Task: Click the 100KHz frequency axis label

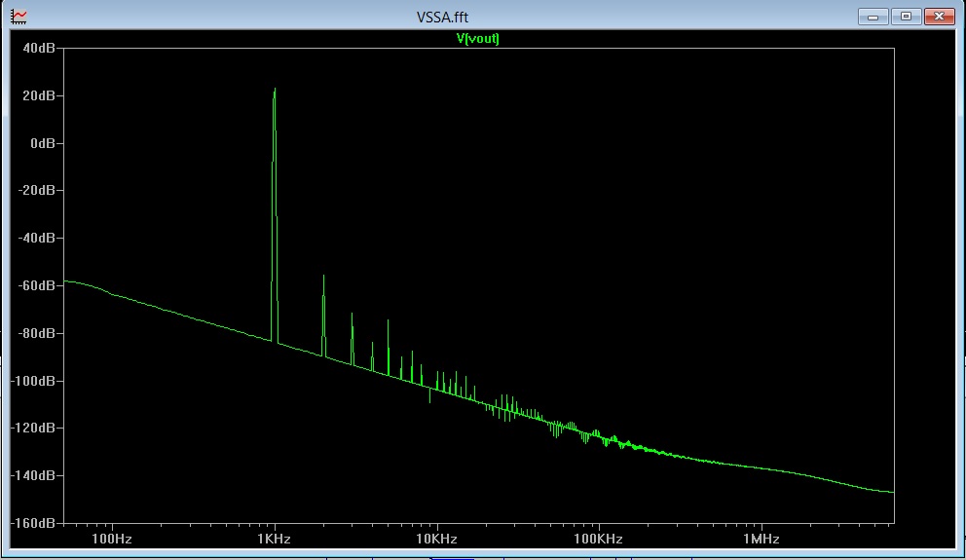Action: pos(598,539)
